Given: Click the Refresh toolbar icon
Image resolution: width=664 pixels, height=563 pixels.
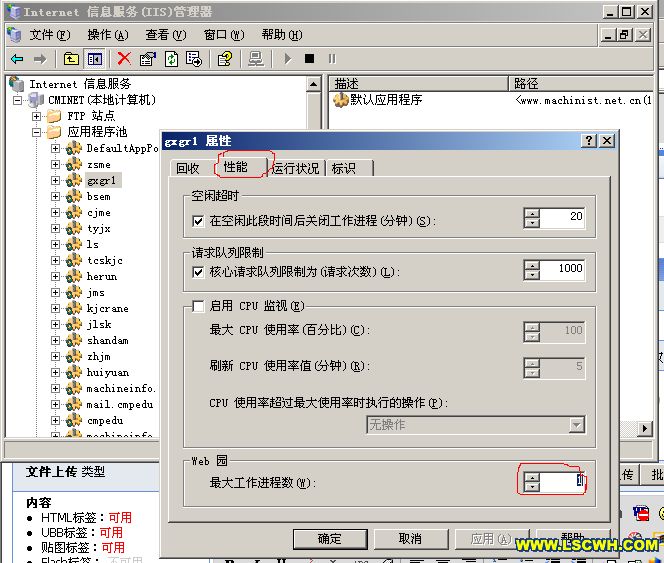Looking at the screenshot, I should click(x=172, y=59).
